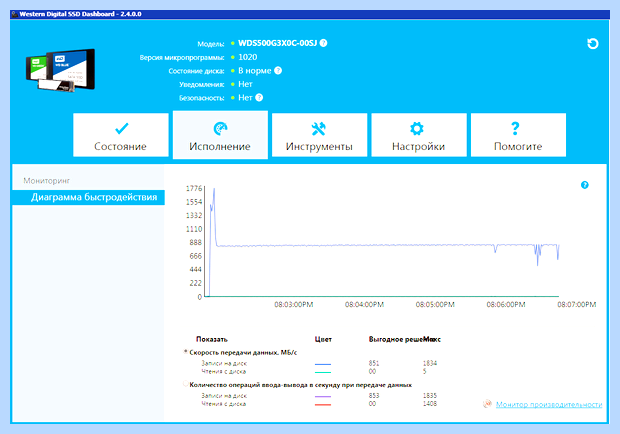Click the question mark icon on Помогите tab

click(x=515, y=128)
